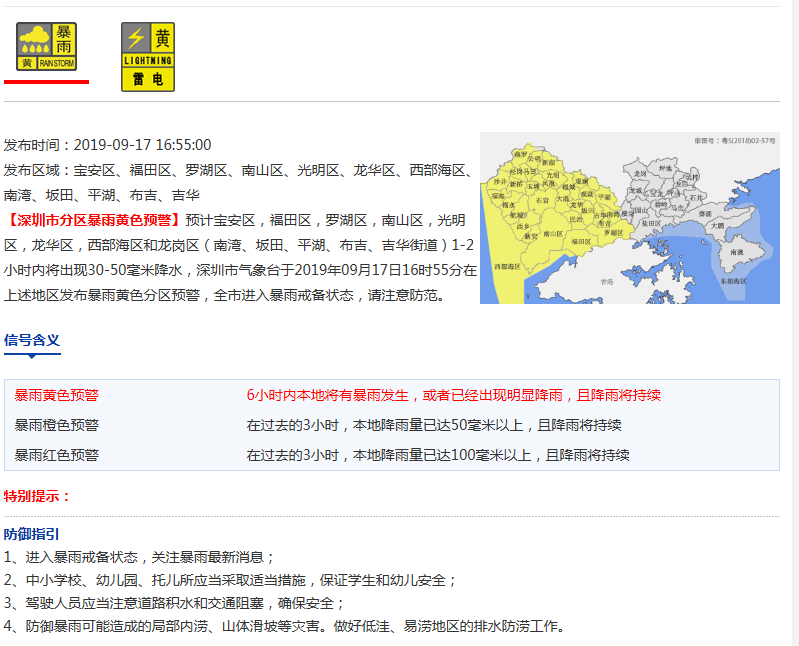Viewport: 799px width, 646px height.
Task: Click the 南澳 region on the map
Action: tap(737, 254)
